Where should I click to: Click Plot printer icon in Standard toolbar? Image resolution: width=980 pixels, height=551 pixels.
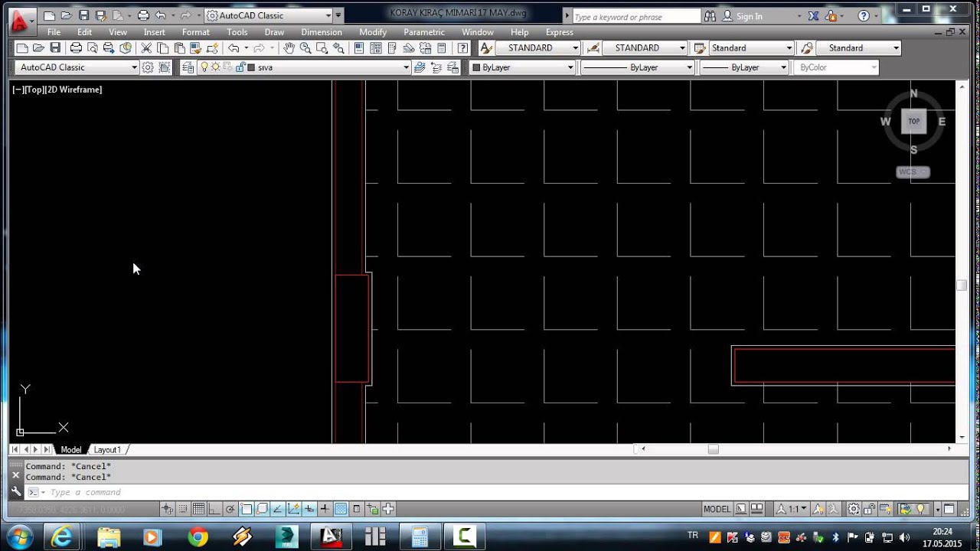point(76,47)
